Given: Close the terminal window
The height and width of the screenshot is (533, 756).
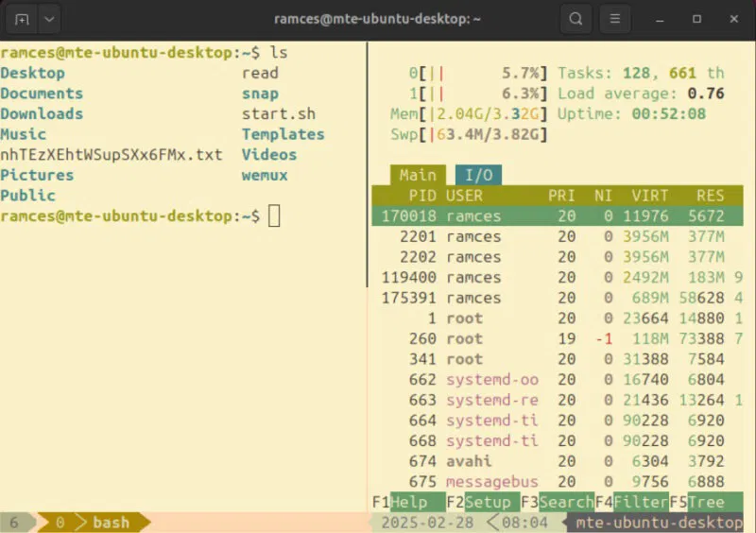Looking at the screenshot, I should coord(733,18).
